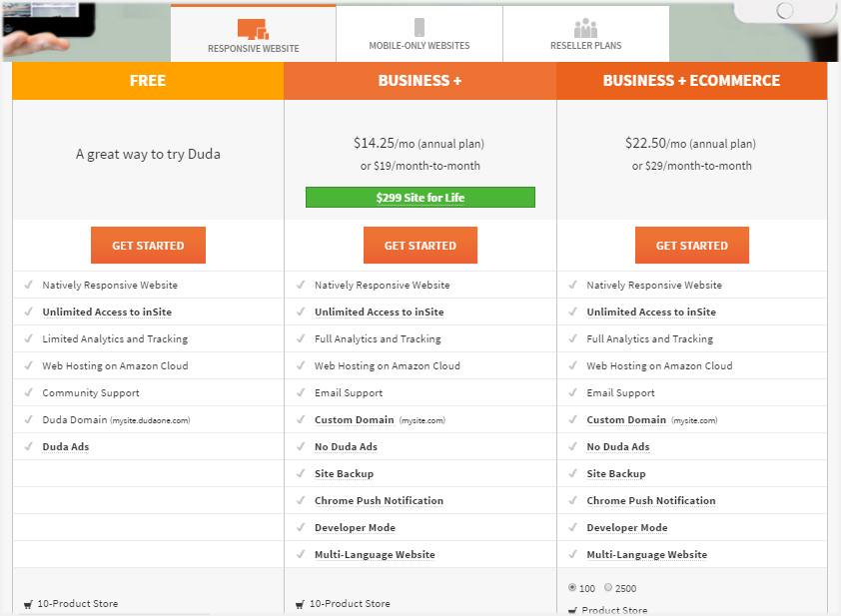
Task: Click Multi-Language Website in Ecommerce plan
Action: pos(647,554)
